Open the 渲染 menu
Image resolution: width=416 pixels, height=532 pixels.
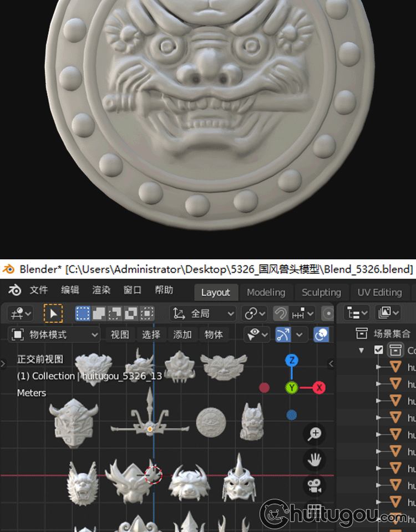click(x=101, y=290)
